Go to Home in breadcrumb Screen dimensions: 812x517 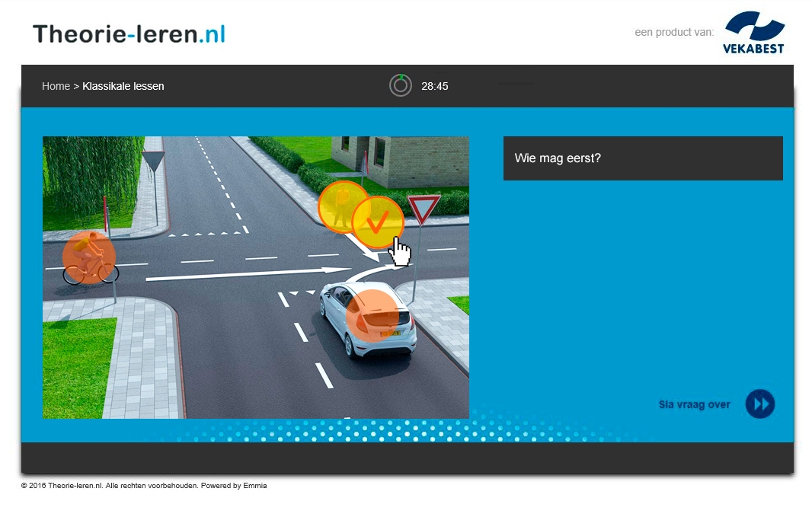[x=56, y=87]
